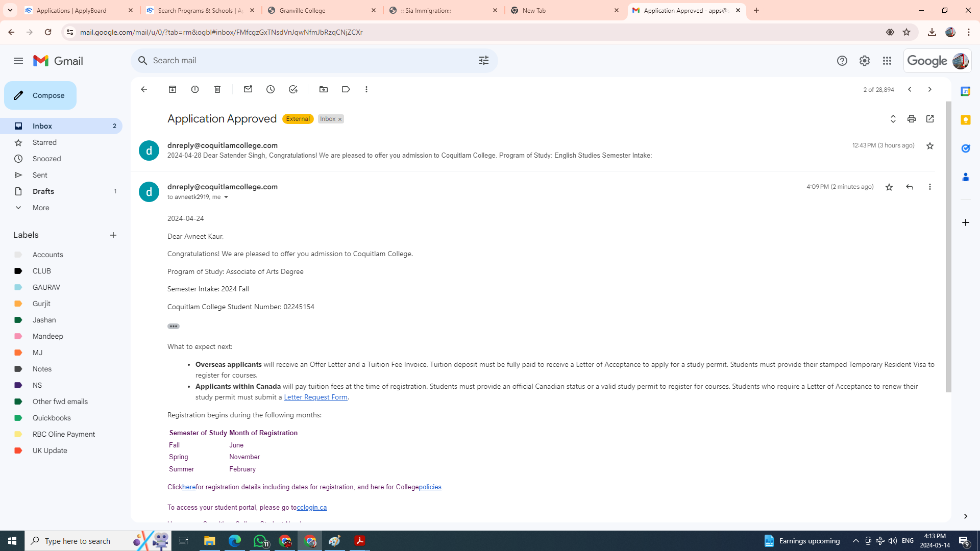The height and width of the screenshot is (551, 980).
Task: Open More options in email toolbar
Action: (366, 89)
